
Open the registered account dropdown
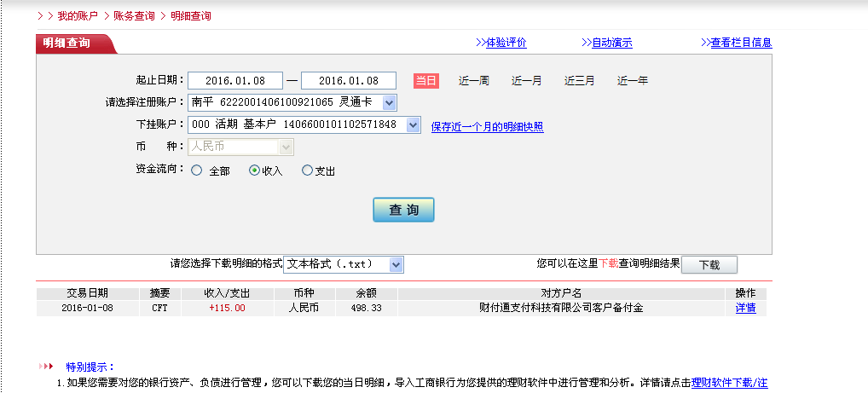click(x=389, y=103)
